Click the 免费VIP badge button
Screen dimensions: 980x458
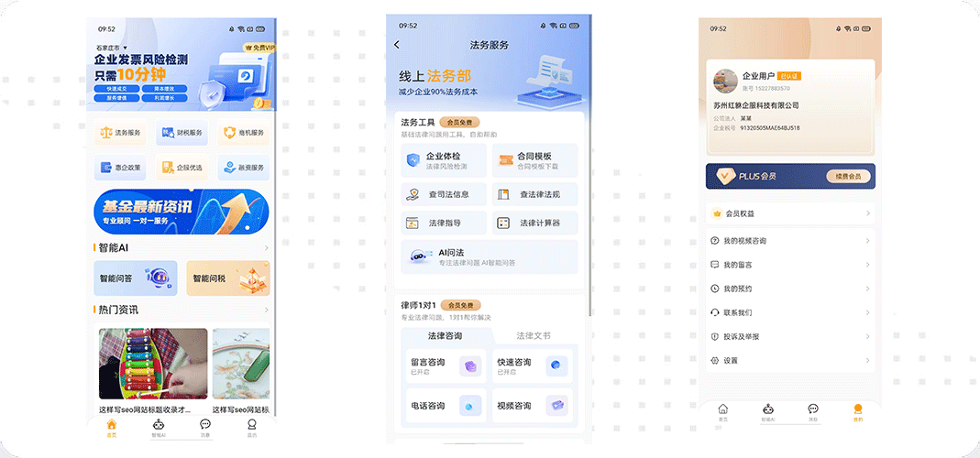[259, 47]
